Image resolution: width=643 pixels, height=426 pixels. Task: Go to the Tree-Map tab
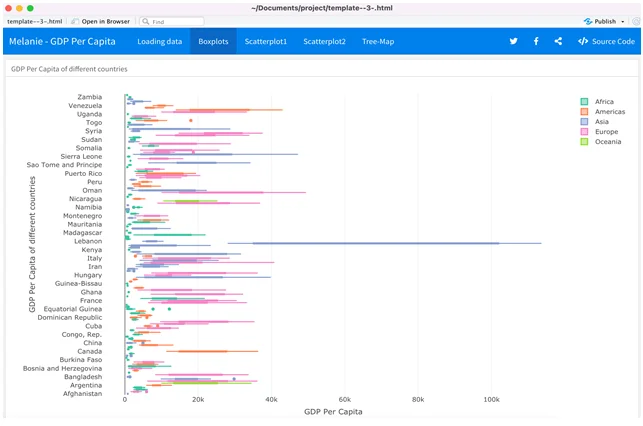[378, 41]
